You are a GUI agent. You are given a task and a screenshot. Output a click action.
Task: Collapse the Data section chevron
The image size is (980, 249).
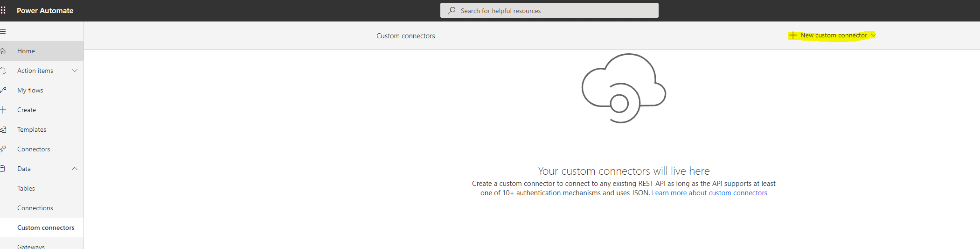[x=75, y=169]
